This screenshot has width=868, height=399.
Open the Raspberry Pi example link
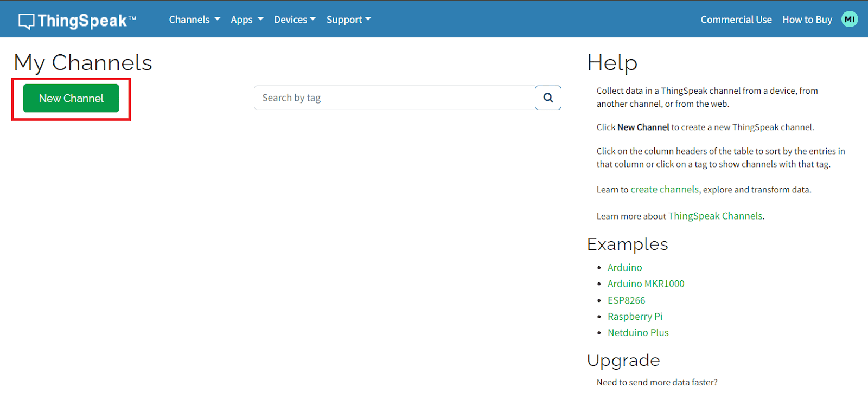635,317
